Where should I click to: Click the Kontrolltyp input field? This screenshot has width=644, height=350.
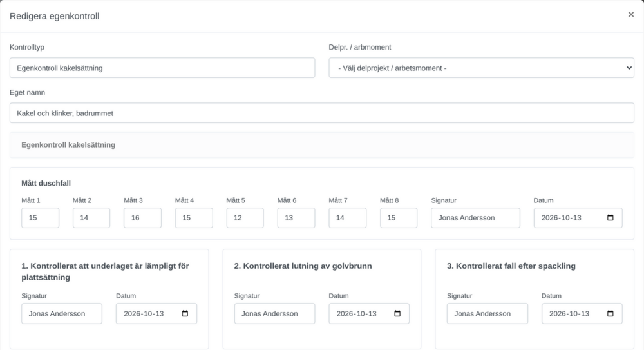[162, 68]
